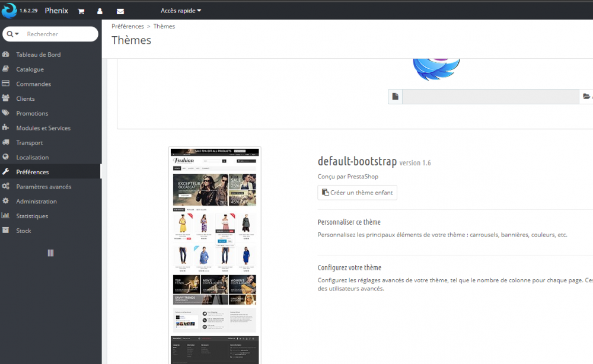Click the version 1.6.2.29 label

click(x=28, y=11)
